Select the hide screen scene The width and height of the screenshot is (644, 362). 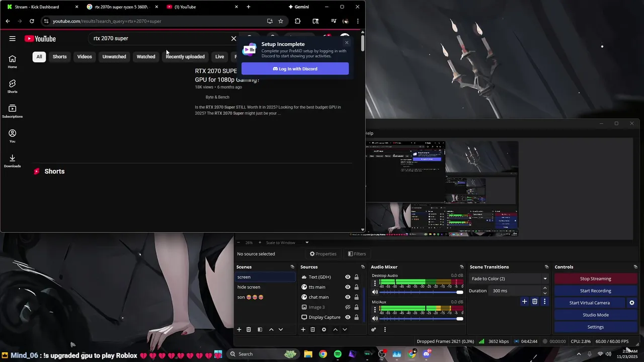click(265, 287)
